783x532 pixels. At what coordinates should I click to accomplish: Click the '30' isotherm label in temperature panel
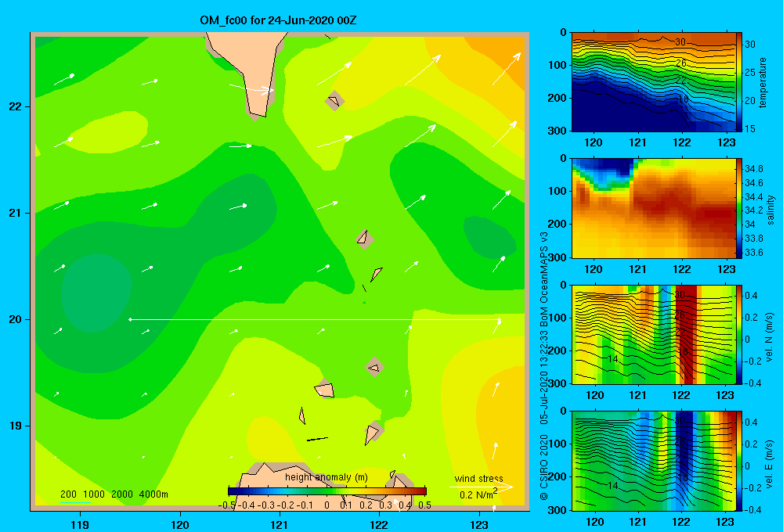click(680, 42)
